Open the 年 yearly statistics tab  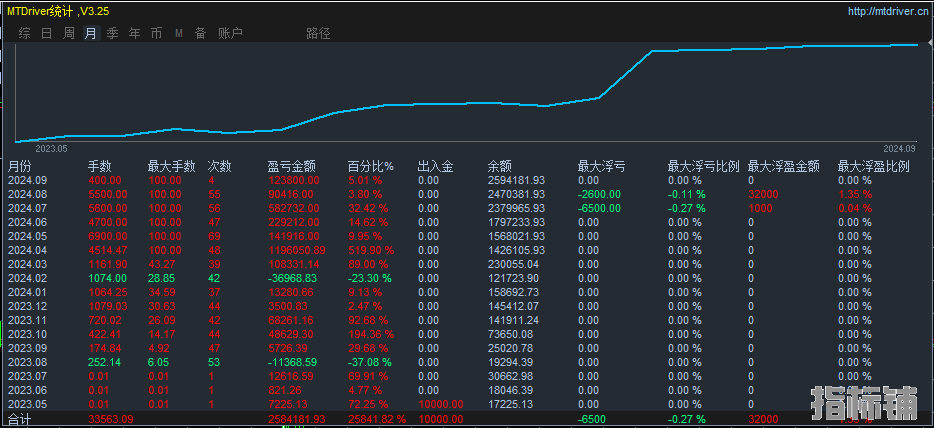coord(135,33)
